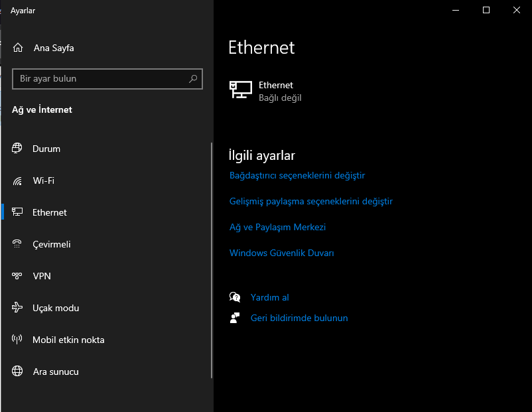Viewport: 532px width, 412px height.
Task: Click the Durum globe icon
Action: point(17,149)
